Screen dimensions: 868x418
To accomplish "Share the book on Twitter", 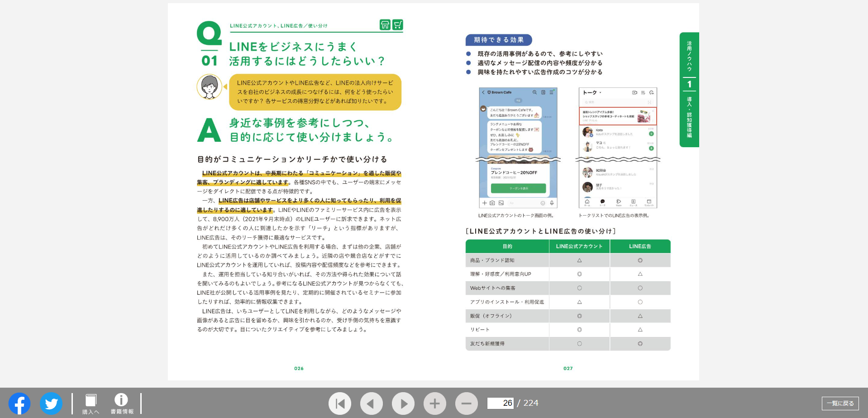I will pyautogui.click(x=51, y=403).
